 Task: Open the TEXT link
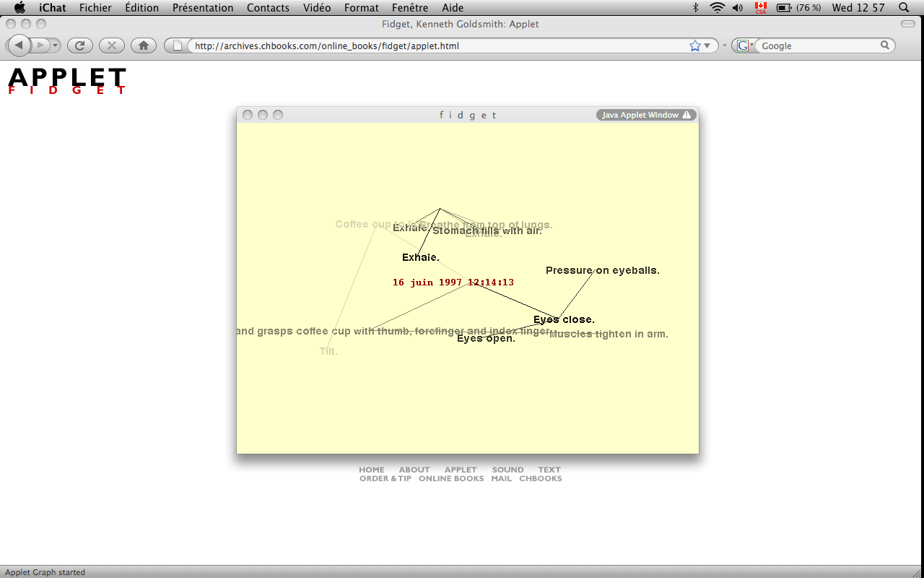(x=549, y=470)
